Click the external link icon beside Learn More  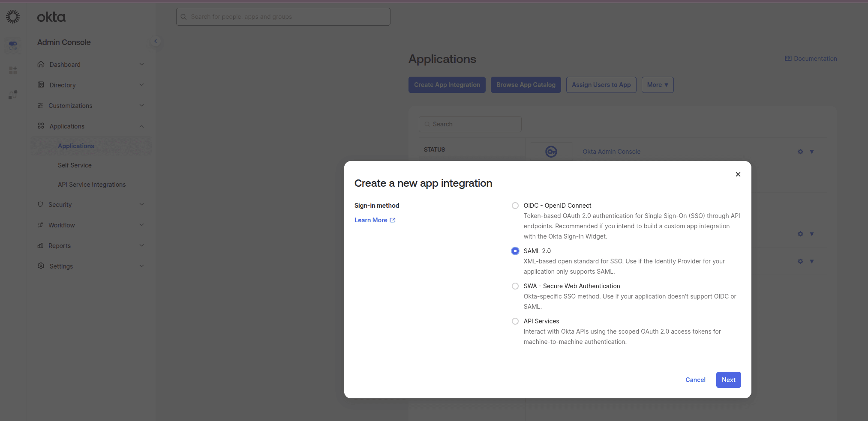[393, 220]
